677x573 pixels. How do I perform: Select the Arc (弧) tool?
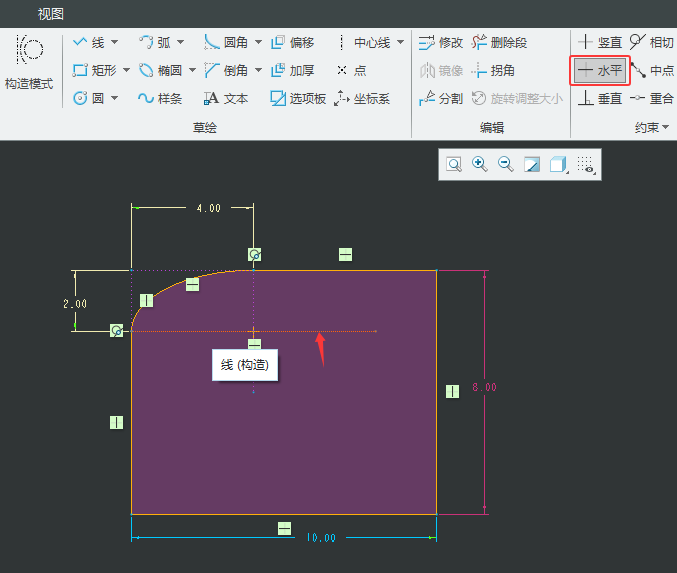click(x=155, y=42)
